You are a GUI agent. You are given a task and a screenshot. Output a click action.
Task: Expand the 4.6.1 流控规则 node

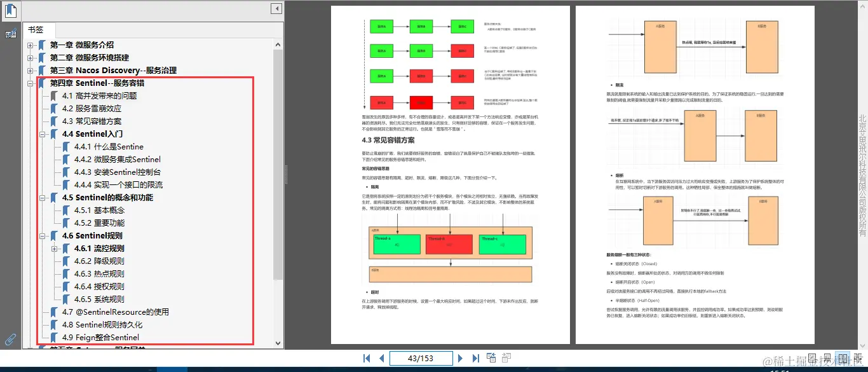pos(55,249)
